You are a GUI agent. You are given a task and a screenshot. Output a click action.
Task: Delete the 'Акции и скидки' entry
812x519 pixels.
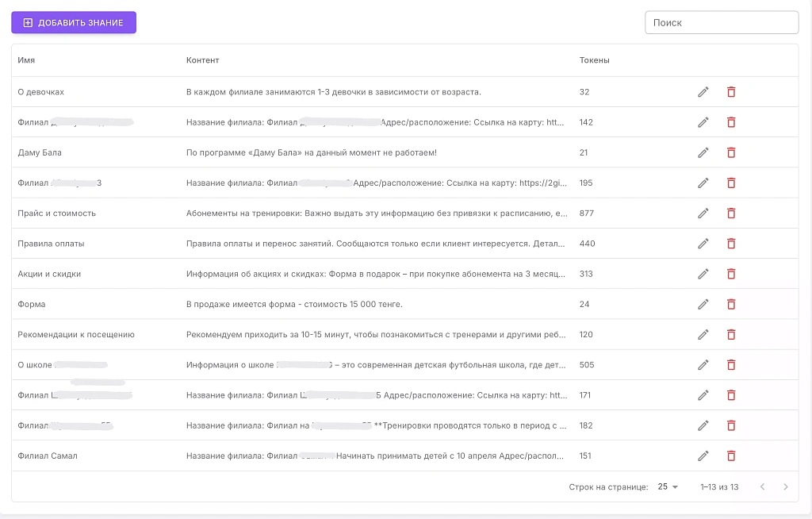click(x=731, y=274)
